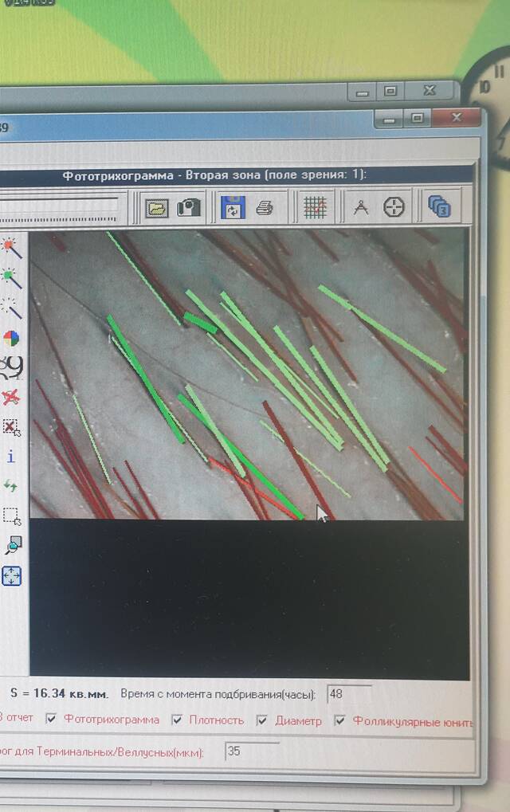Open an image file with the folder icon
The image size is (510, 812).
tap(157, 208)
